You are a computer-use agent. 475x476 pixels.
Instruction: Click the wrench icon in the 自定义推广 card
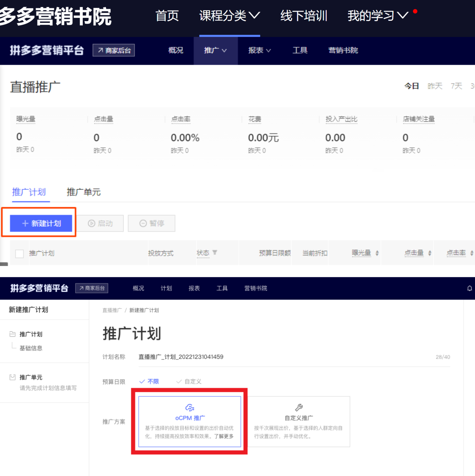coord(299,408)
